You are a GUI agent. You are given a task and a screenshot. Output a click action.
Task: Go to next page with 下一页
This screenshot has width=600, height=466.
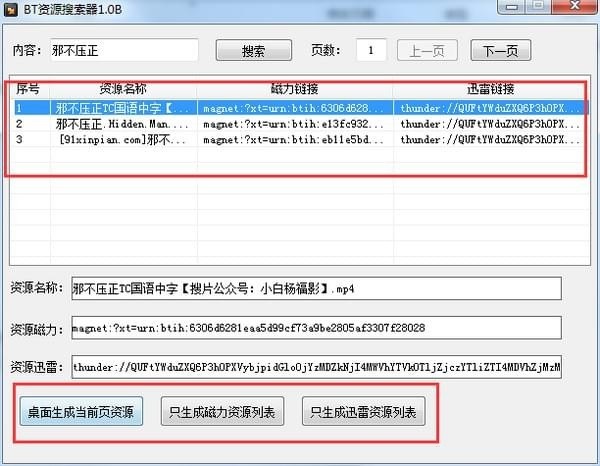click(x=500, y=51)
